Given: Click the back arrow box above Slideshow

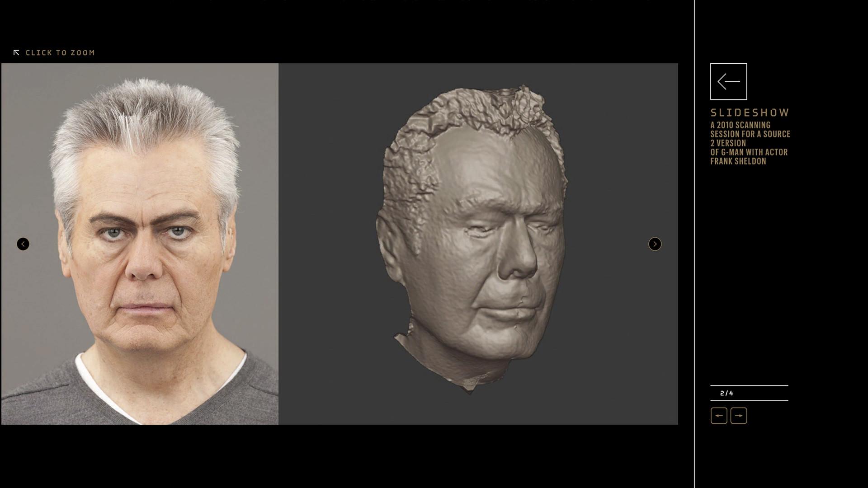Looking at the screenshot, I should [728, 81].
